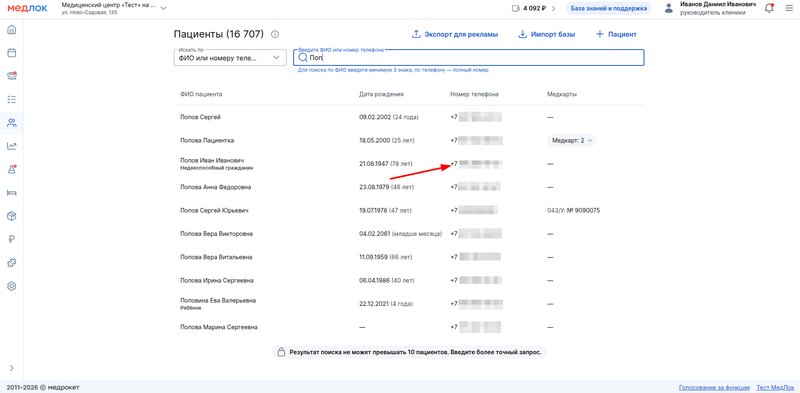Viewport: 800px width, 393px height.
Task: Open patient Попова Ирина Сергеевна
Action: (x=217, y=281)
